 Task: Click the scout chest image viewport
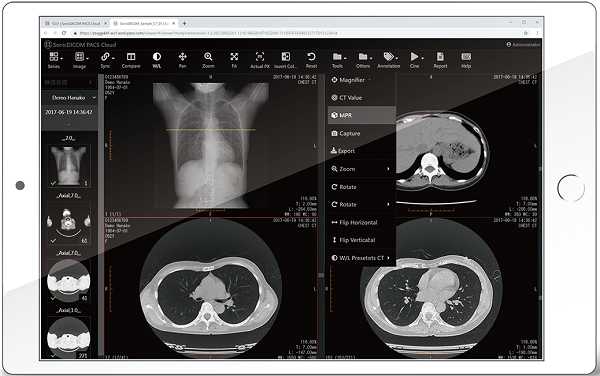click(211, 145)
